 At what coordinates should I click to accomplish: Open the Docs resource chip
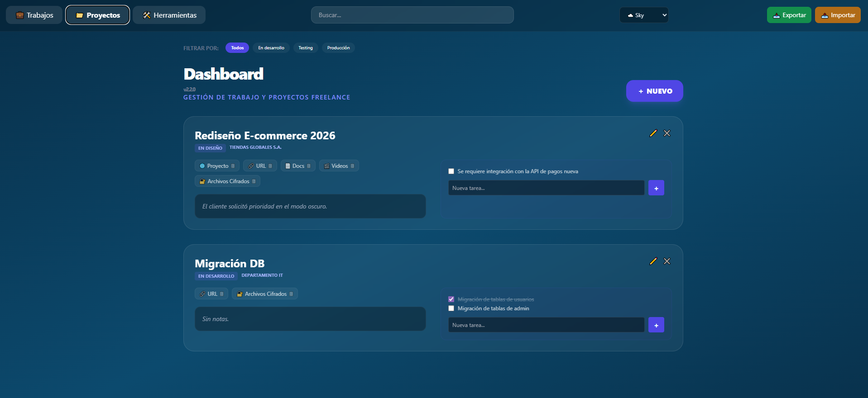[x=295, y=166]
